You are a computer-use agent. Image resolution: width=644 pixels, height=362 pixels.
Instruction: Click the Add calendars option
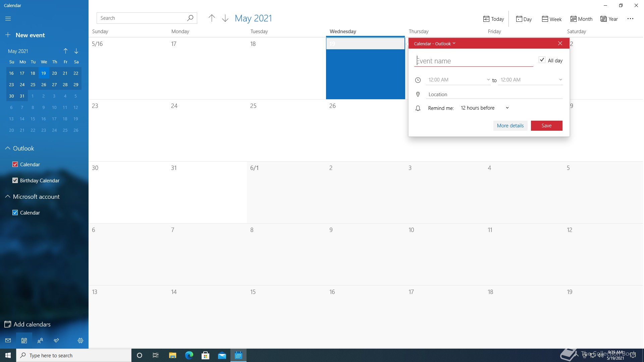tap(28, 324)
